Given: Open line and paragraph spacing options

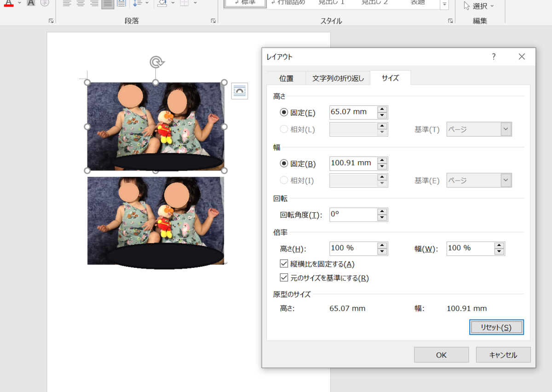Looking at the screenshot, I should tap(140, 3).
